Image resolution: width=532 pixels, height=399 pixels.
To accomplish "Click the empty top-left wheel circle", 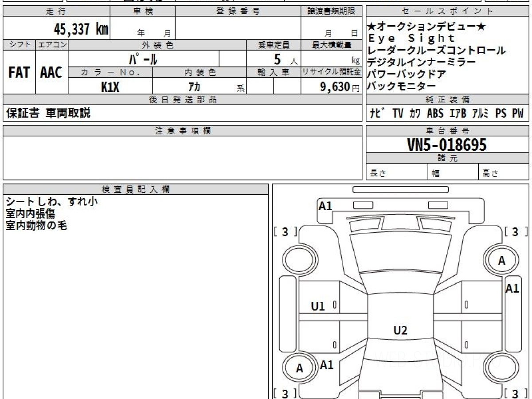I will (300, 261).
